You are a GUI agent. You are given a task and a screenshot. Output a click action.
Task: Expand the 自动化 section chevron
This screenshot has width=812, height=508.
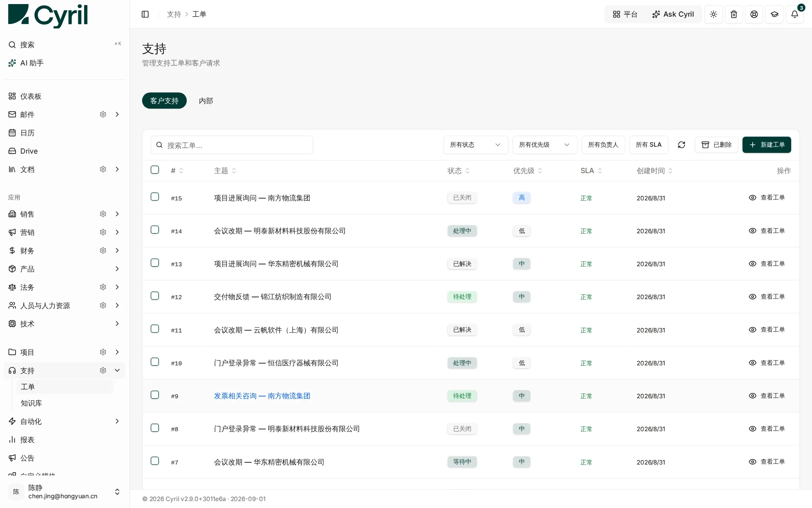117,421
